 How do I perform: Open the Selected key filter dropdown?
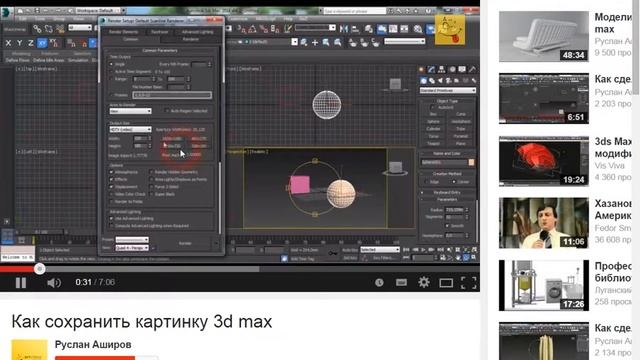pos(380,249)
